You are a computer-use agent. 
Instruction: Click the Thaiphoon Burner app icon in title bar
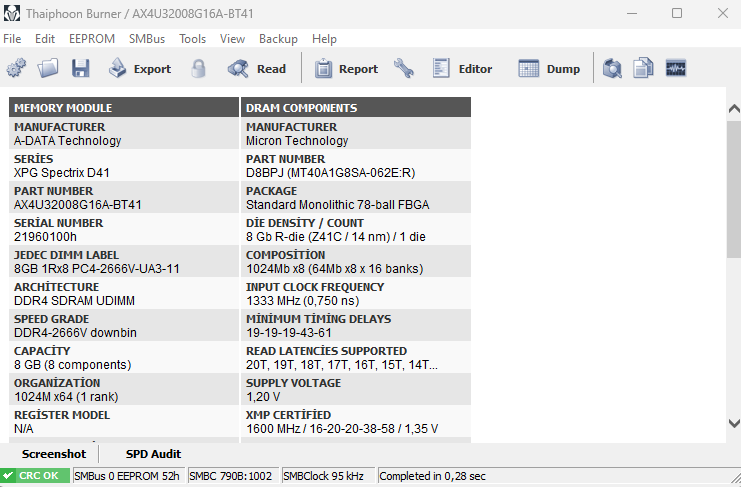pyautogui.click(x=12, y=13)
